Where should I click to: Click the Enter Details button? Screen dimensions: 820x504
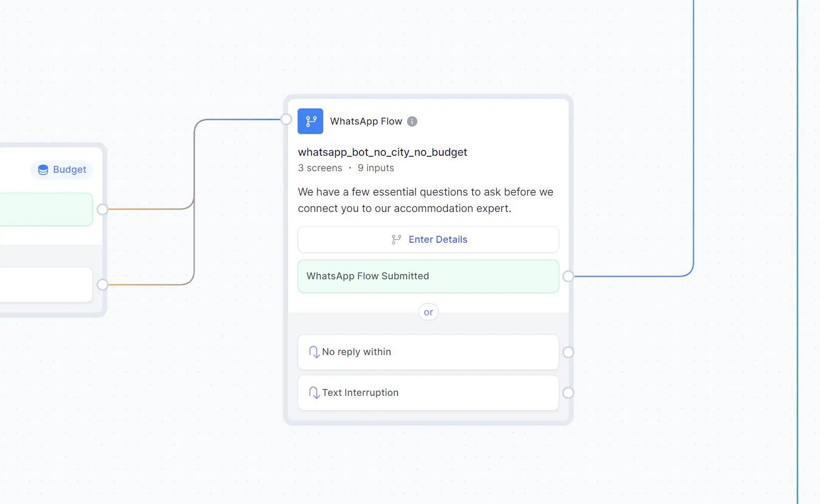[428, 240]
